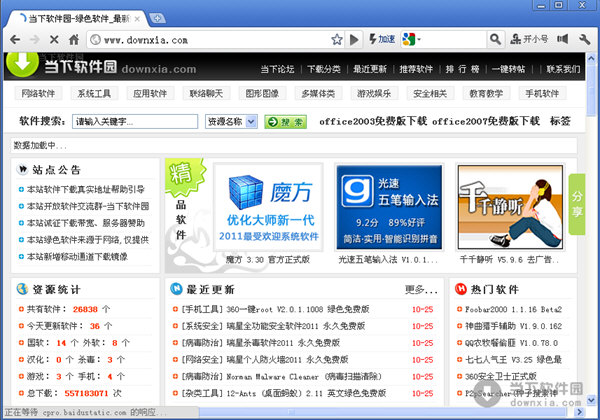Open a new tab with the plus tab button
600x420 pixels.
coord(157,18)
